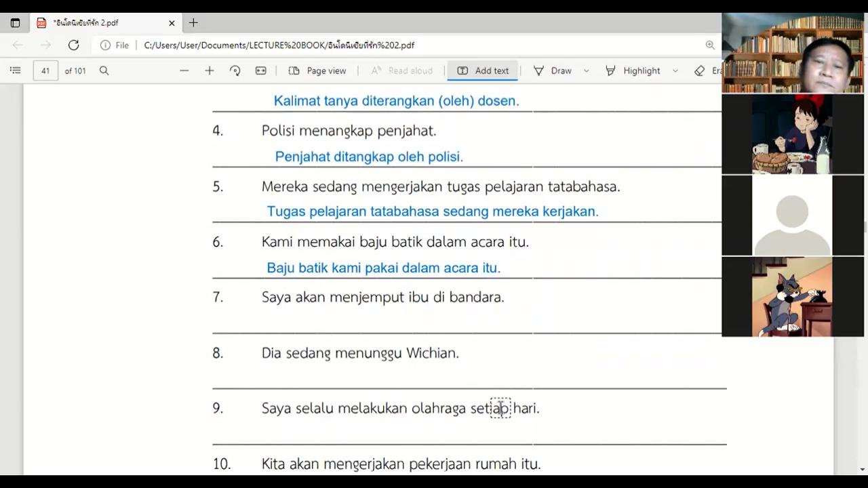The width and height of the screenshot is (868, 488).
Task: Toggle the Draw tool
Action: click(x=553, y=70)
